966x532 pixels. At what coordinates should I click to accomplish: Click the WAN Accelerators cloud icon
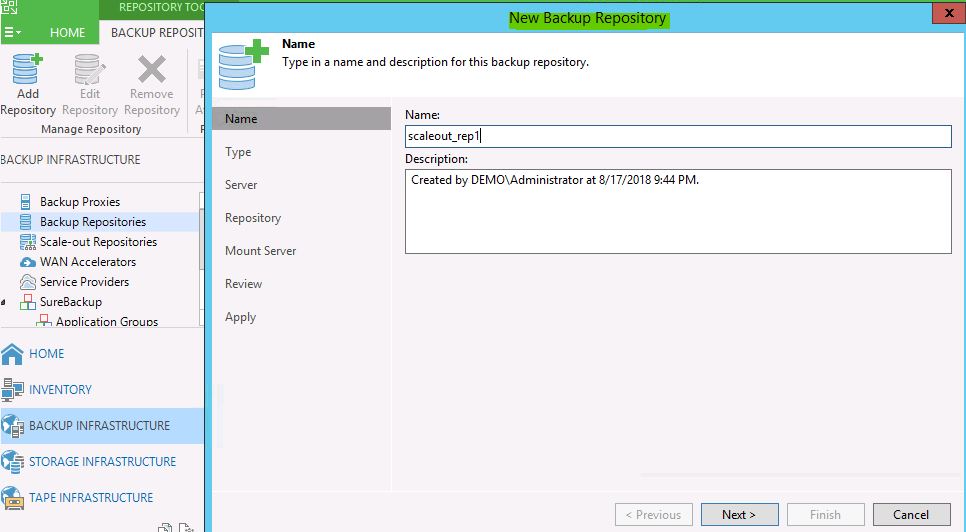click(28, 262)
